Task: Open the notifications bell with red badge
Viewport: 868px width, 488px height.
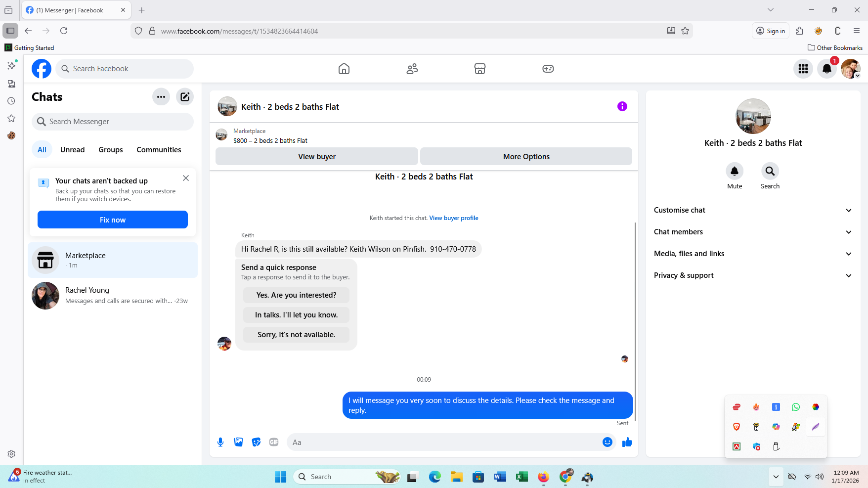Action: click(x=827, y=69)
